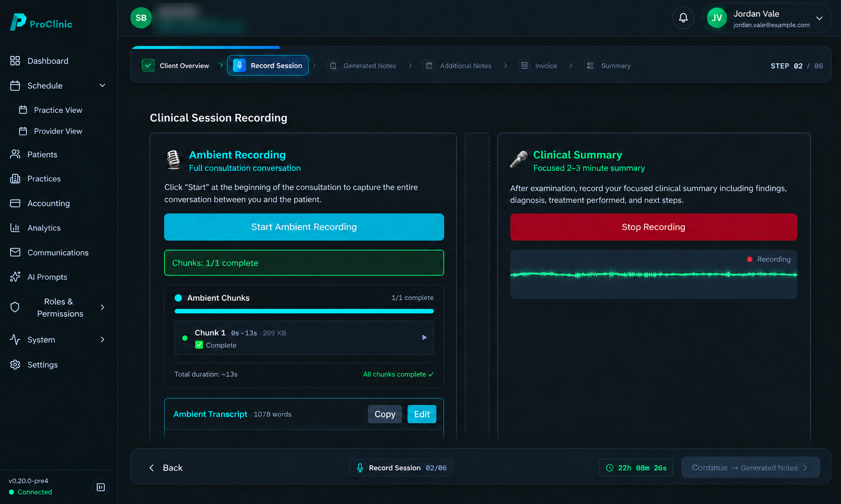841x504 pixels.
Task: Jump to the Summary step
Action: click(608, 66)
